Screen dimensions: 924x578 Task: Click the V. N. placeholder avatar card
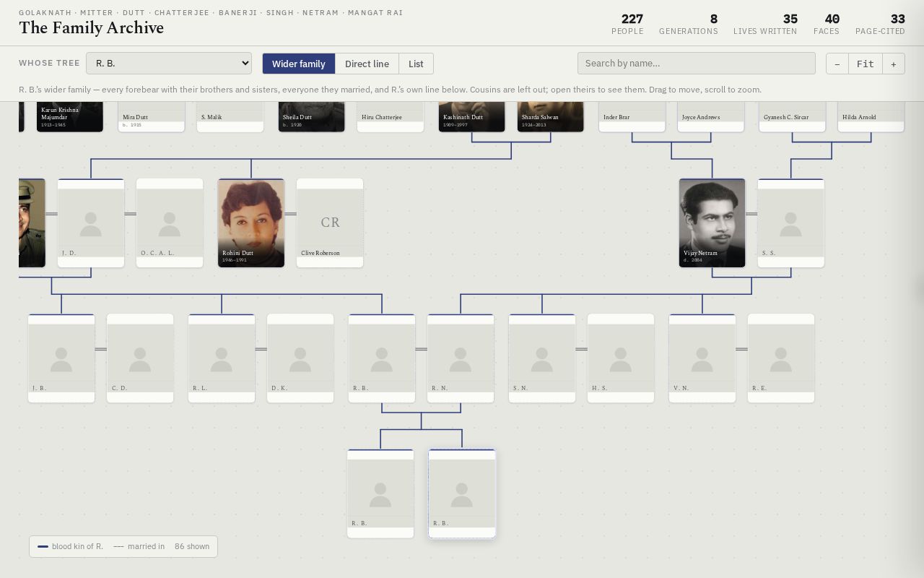(x=702, y=358)
